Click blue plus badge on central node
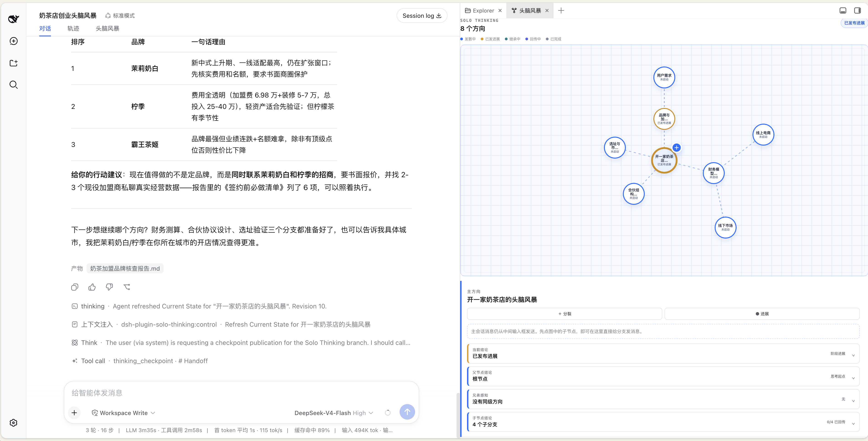This screenshot has width=868, height=441. [x=676, y=148]
